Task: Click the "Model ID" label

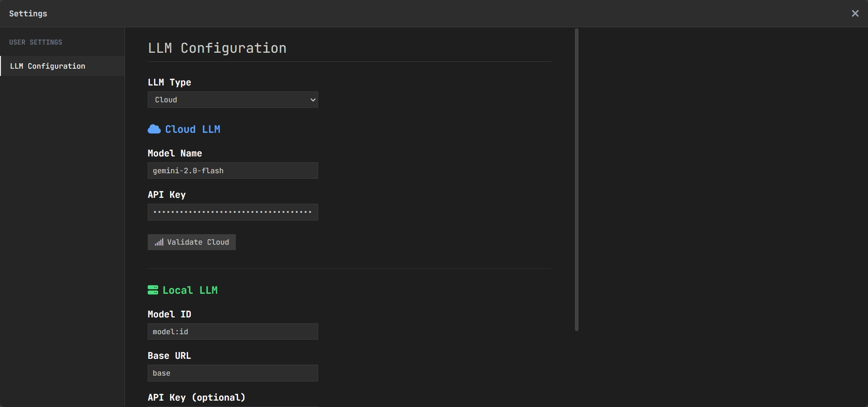Action: click(169, 314)
